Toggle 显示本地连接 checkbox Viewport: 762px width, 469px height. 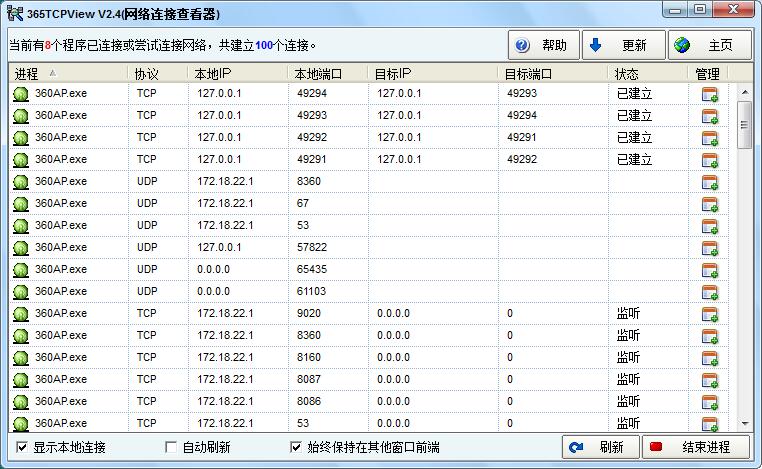coord(22,447)
